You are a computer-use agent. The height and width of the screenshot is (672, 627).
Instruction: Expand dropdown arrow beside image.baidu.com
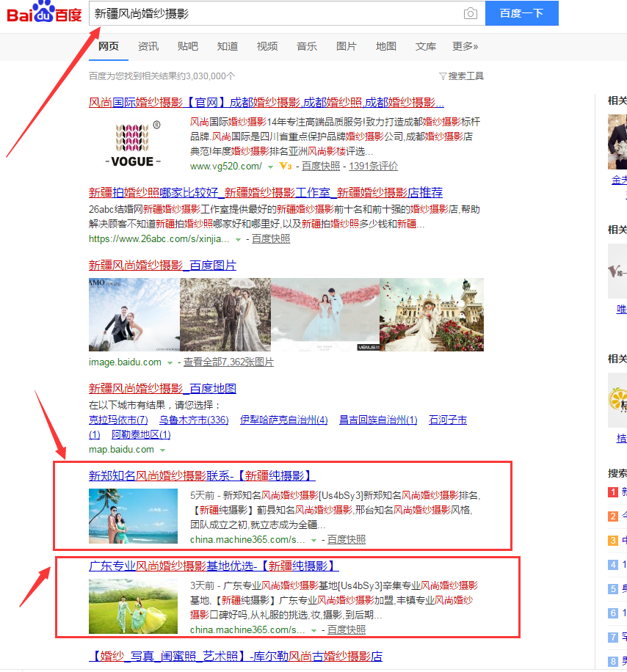170,363
